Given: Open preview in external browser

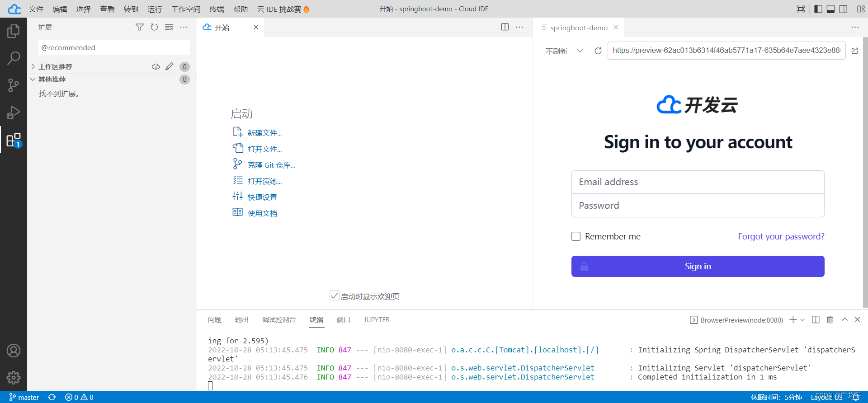Looking at the screenshot, I should pyautogui.click(x=855, y=51).
